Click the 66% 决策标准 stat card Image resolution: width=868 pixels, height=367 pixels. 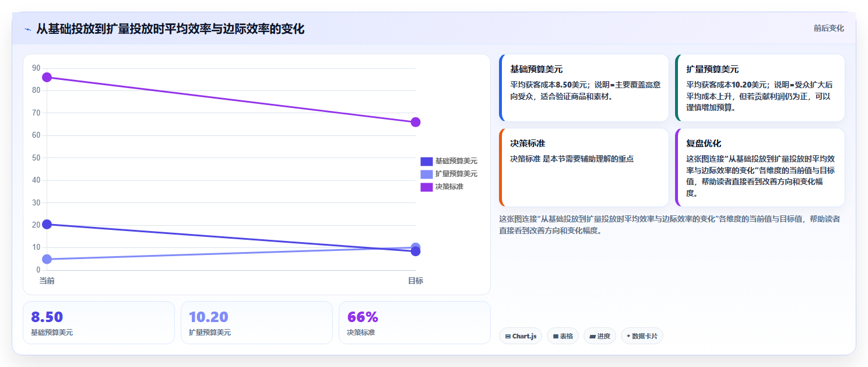coord(414,323)
